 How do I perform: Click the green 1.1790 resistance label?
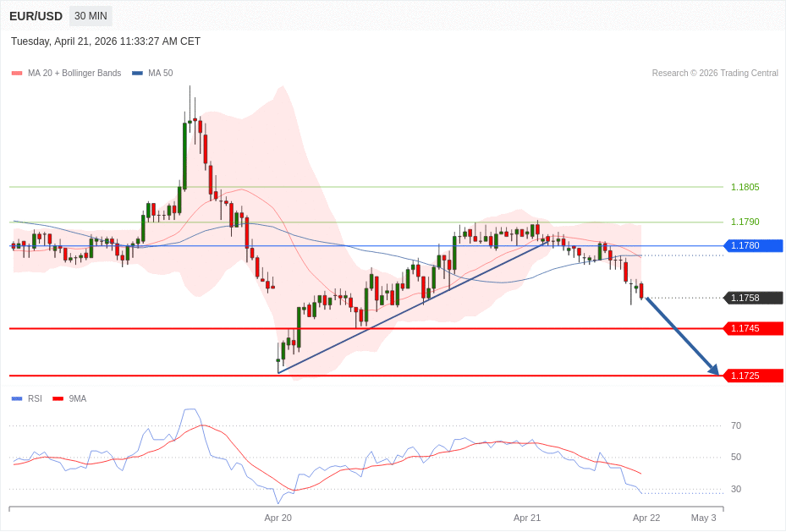point(745,222)
